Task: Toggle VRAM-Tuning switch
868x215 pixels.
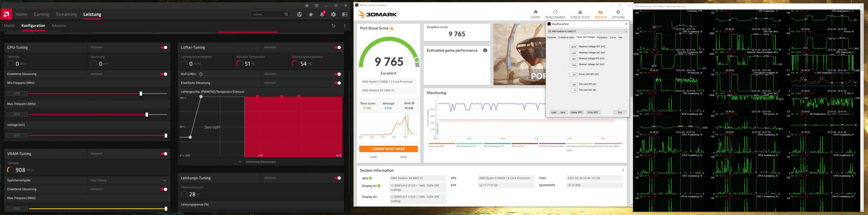Action: [164, 154]
